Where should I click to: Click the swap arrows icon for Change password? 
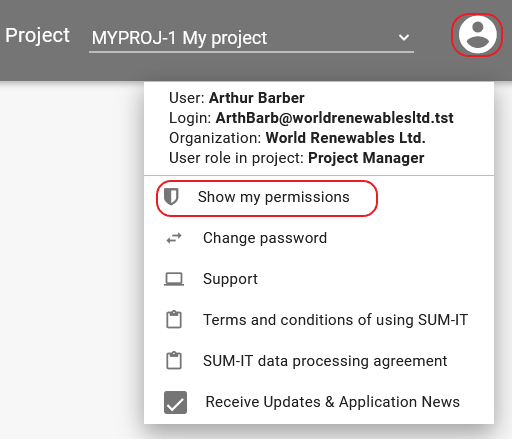click(174, 238)
